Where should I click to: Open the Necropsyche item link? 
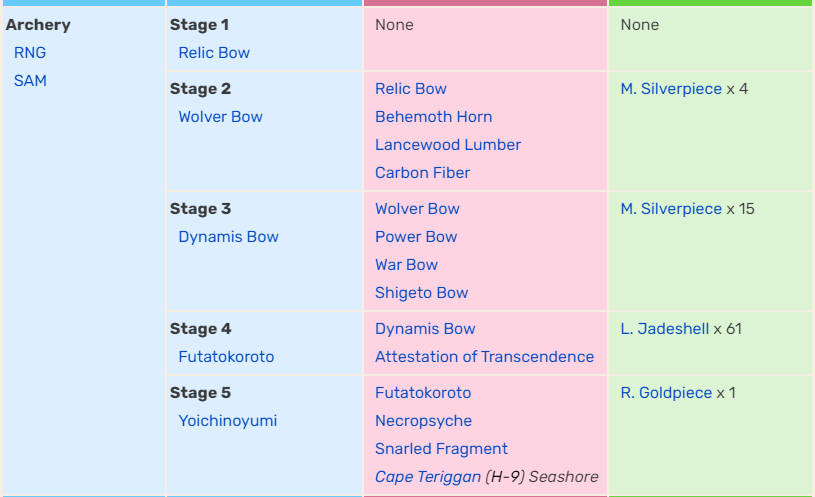424,421
